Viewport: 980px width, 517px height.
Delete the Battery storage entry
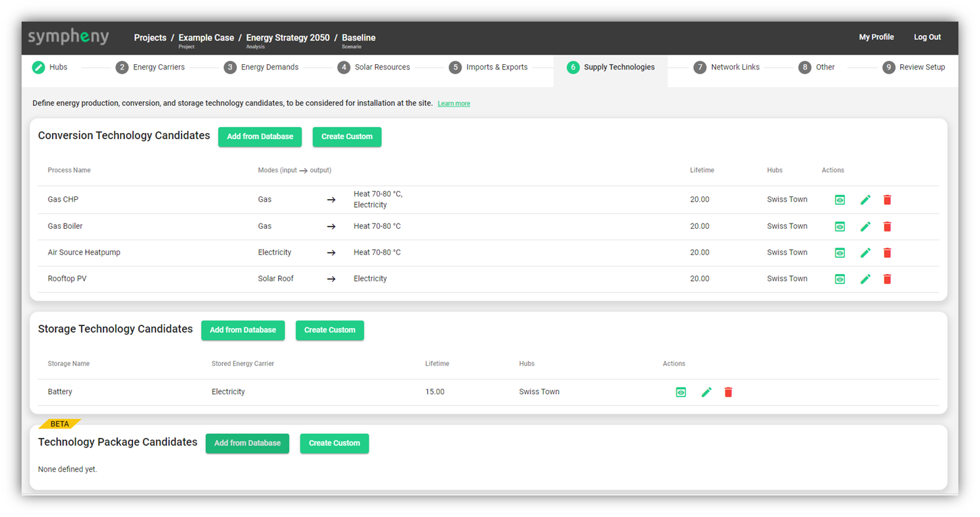pos(728,392)
